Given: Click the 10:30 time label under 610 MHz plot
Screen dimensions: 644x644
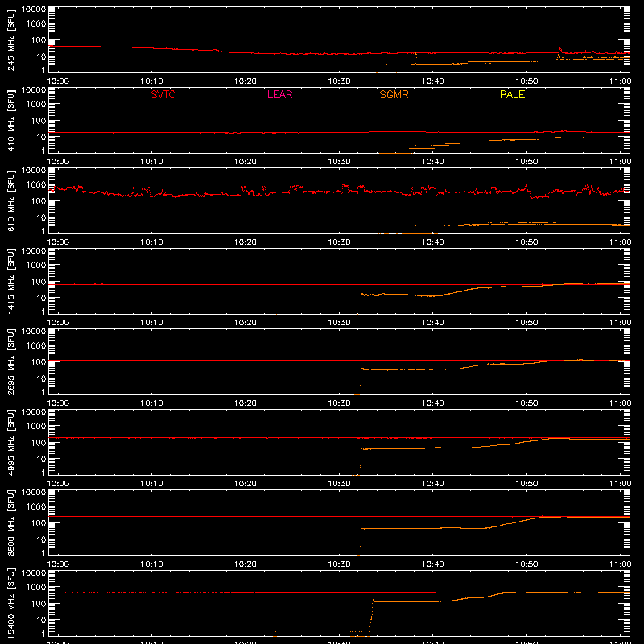Looking at the screenshot, I should (339, 242).
